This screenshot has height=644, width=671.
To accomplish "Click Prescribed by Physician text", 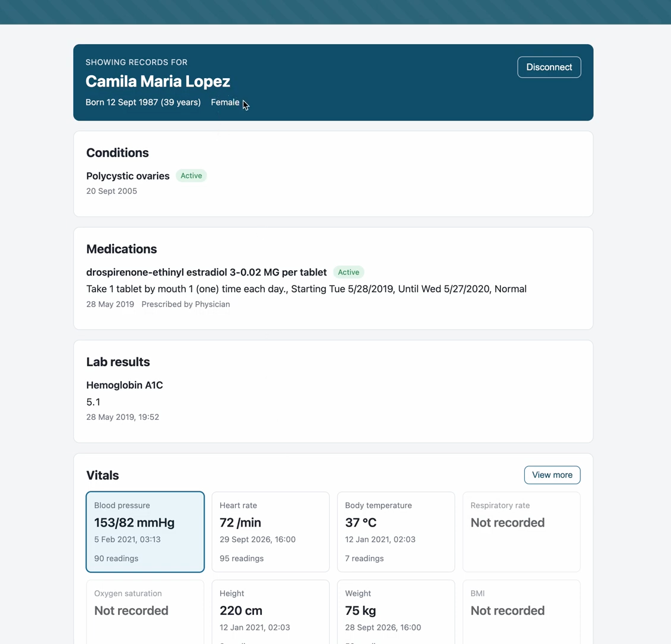I will 185,304.
